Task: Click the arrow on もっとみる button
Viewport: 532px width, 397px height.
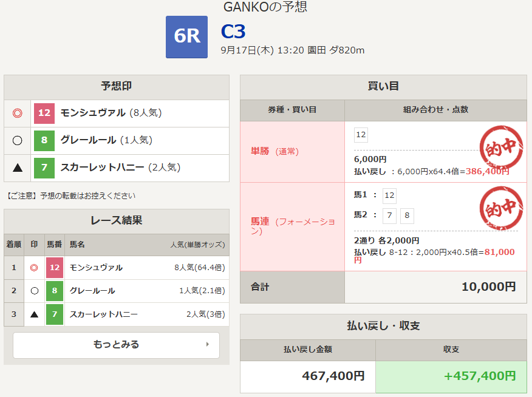Action: (208, 344)
